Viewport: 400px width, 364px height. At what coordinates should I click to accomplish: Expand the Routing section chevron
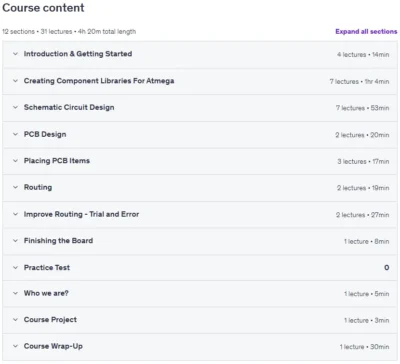(15, 187)
